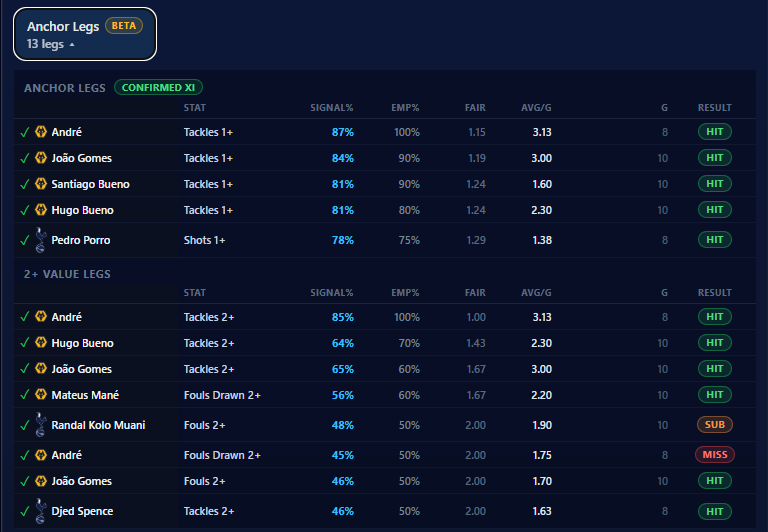768x532 pixels.
Task: Click the Wolves crest beside André Tackles 1+
Action: [41, 132]
